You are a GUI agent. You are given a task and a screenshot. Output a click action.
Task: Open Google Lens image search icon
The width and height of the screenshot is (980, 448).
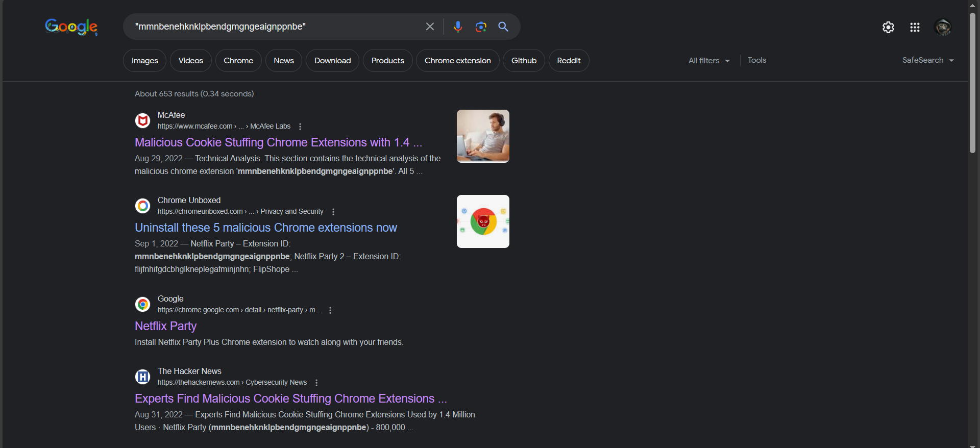tap(481, 27)
